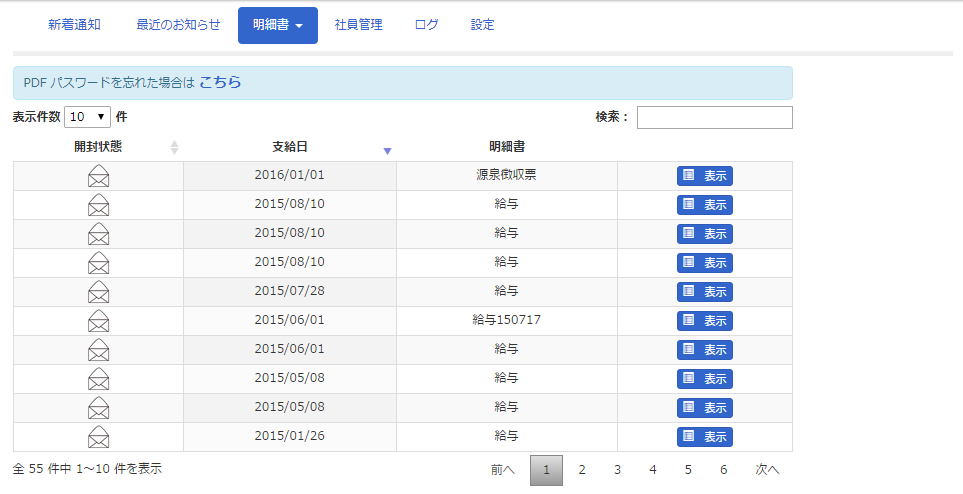View the 2015/01/26 給与 statement
Screen dimensions: 963x494
pyautogui.click(x=704, y=437)
